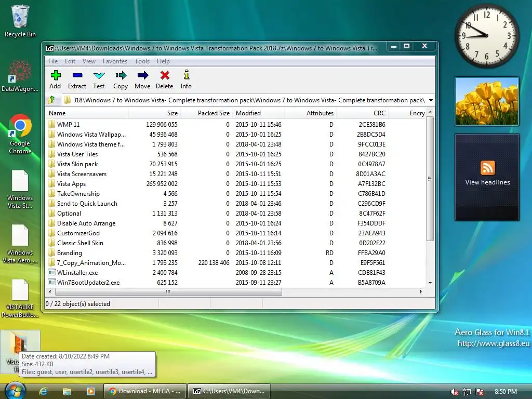The height and width of the screenshot is (399, 532).
Task: Click the tulips slideshow gadget thumbnail
Action: coord(487,101)
